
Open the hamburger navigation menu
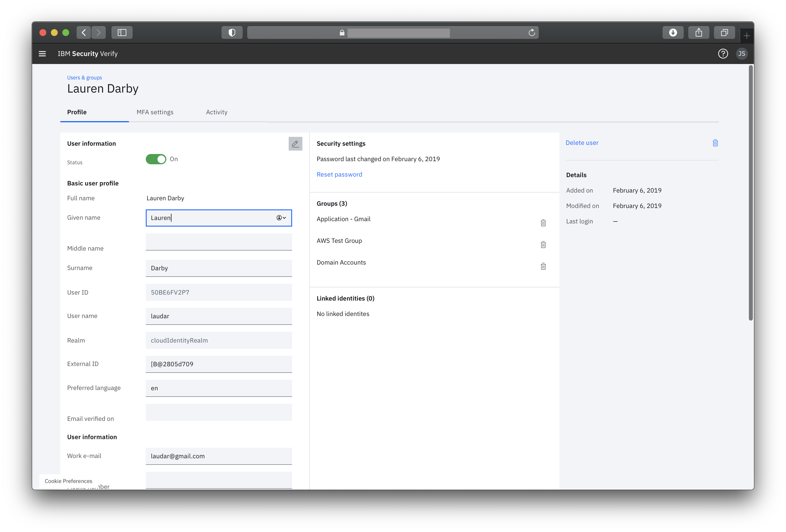[x=42, y=54]
